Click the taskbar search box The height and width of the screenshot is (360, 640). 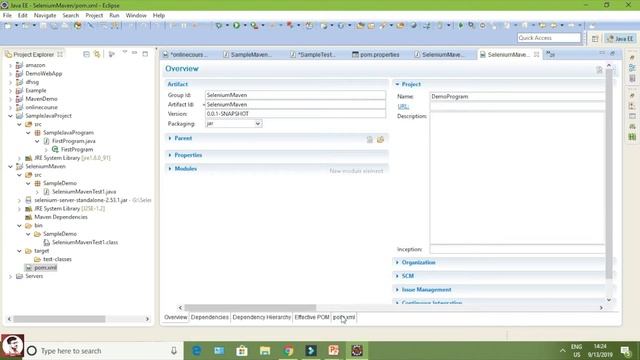tap(104, 351)
